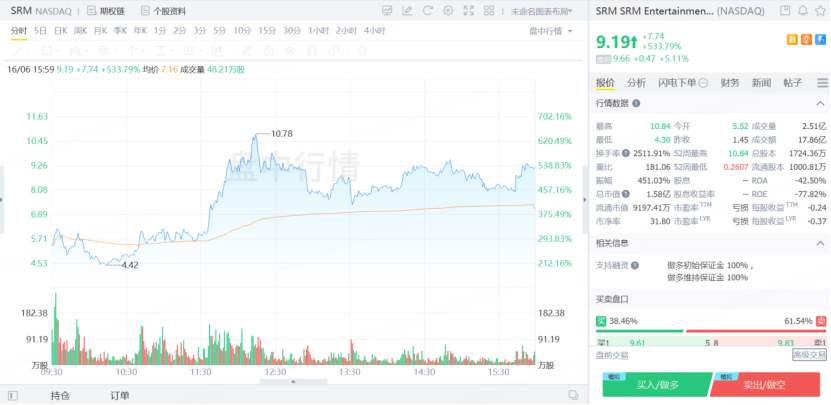The width and height of the screenshot is (831, 405).
Task: Open the 未命名图表布局 layout dropdown
Action: tap(542, 11)
